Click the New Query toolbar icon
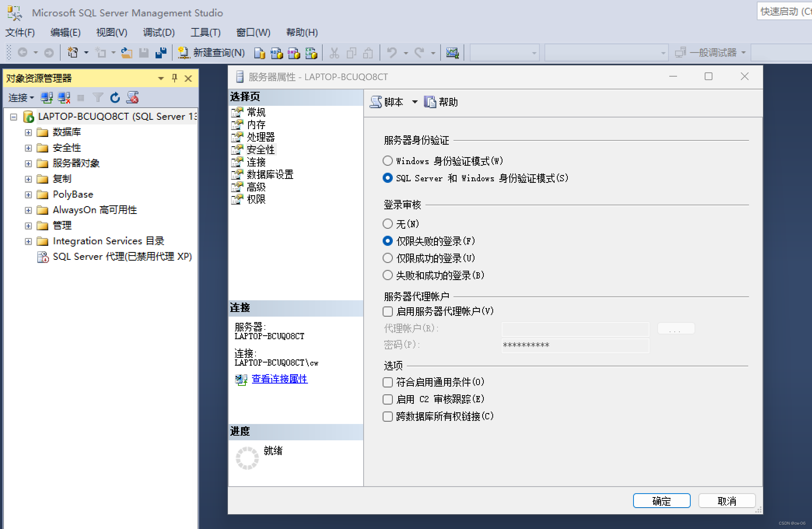The image size is (812, 529). (183, 53)
